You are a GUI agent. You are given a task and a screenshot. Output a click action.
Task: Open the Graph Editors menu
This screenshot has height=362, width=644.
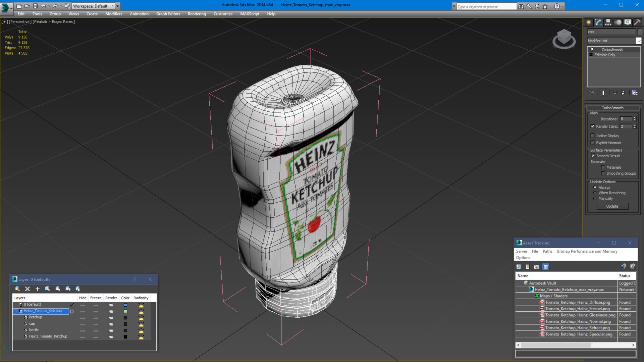(x=168, y=14)
